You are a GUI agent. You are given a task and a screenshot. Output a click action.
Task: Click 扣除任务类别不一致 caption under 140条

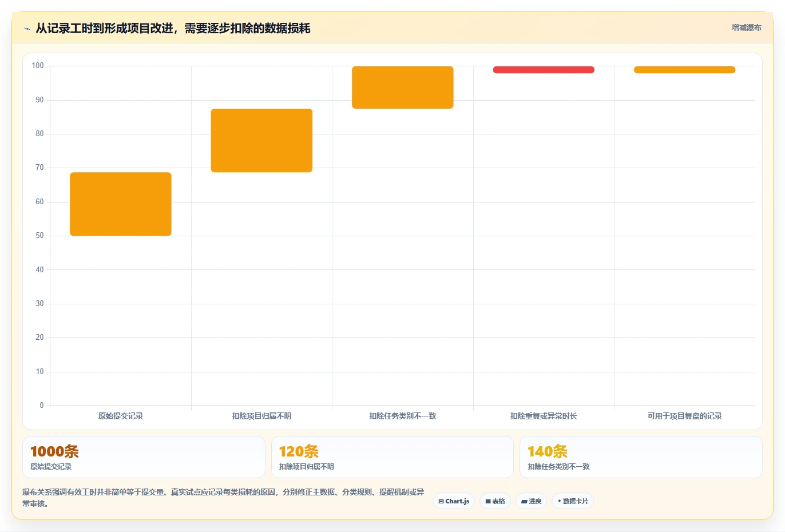click(x=558, y=467)
